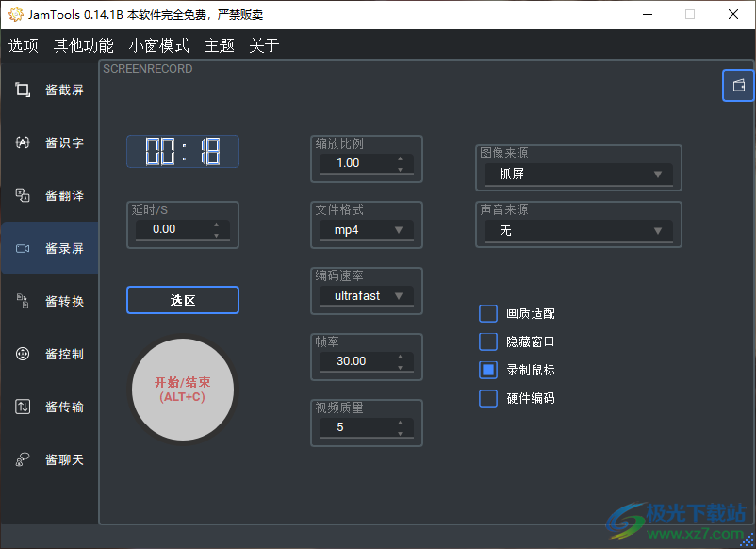Enable the 硬件编码 checkbox
The width and height of the screenshot is (756, 549).
pyautogui.click(x=488, y=398)
